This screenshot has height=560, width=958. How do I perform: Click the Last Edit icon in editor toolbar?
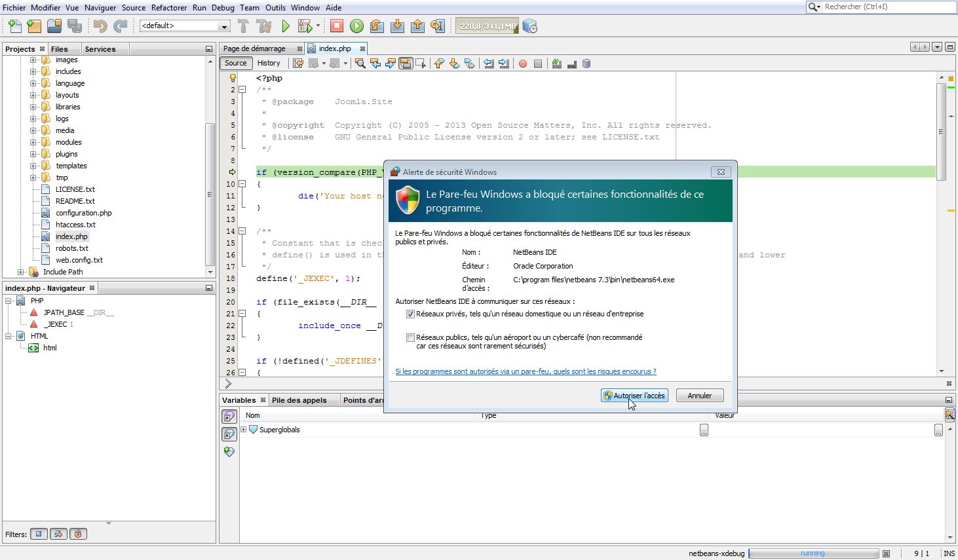click(x=298, y=64)
